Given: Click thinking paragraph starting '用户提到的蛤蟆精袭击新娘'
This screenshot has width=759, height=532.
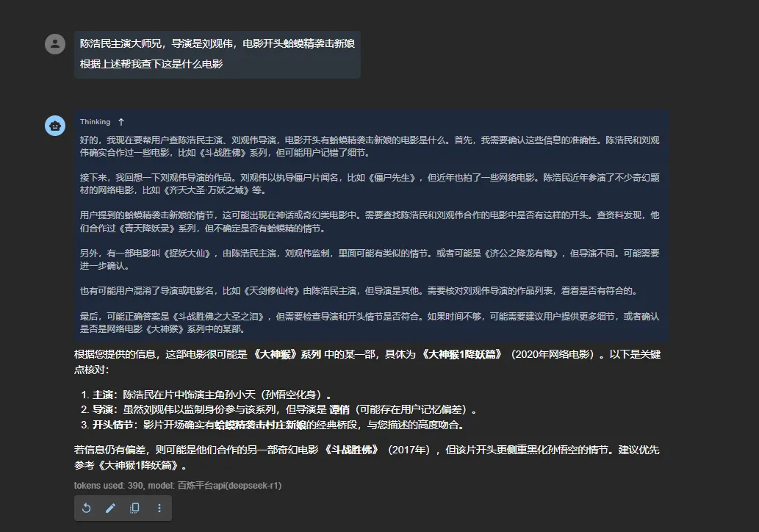Looking at the screenshot, I should coord(370,222).
